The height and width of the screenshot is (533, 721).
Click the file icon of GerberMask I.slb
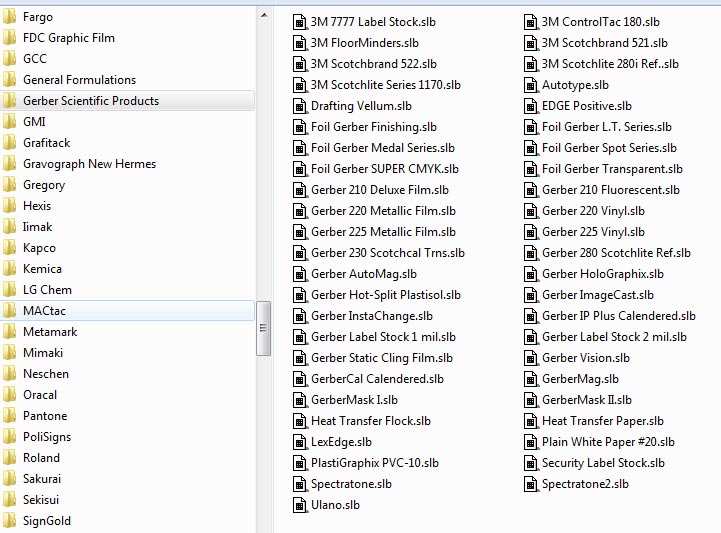point(299,400)
